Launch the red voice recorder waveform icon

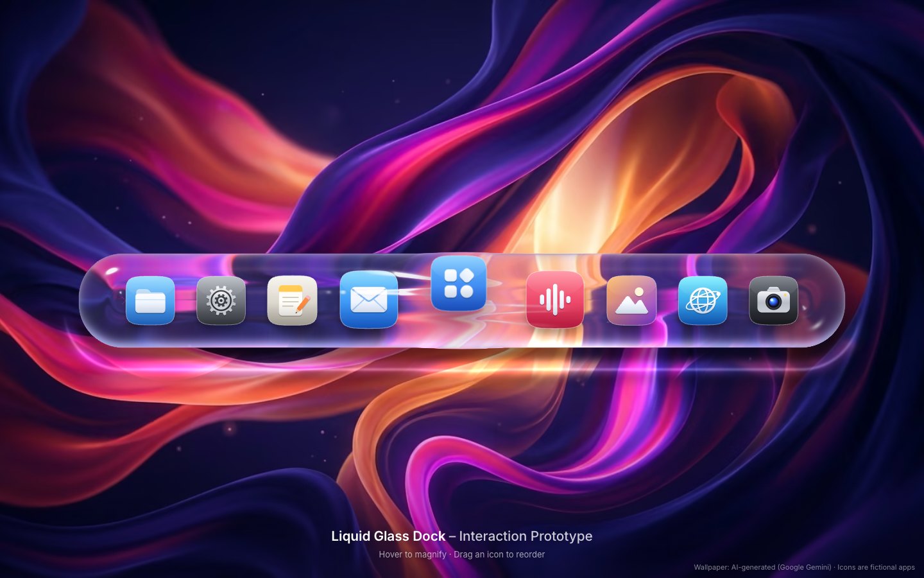click(555, 299)
